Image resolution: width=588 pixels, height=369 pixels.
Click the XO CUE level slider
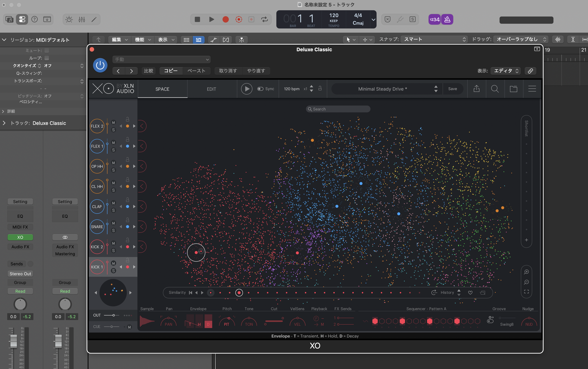[111, 327]
